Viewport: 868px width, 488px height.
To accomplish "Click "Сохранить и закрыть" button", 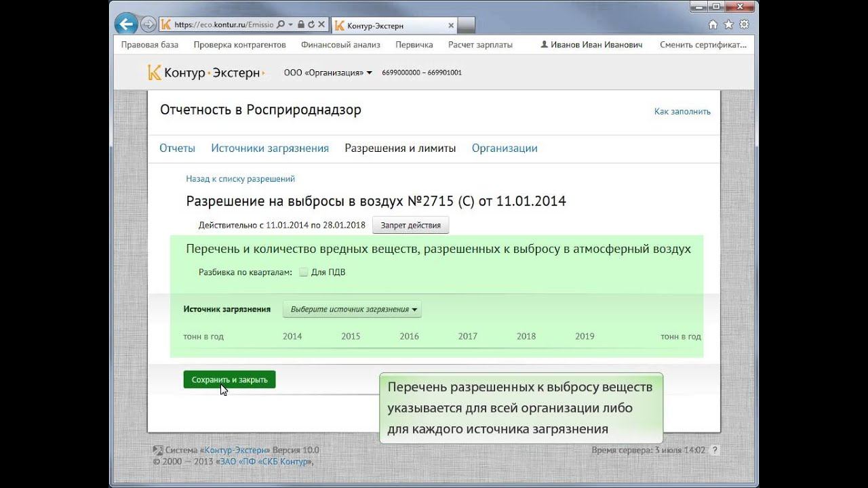I will 229,380.
